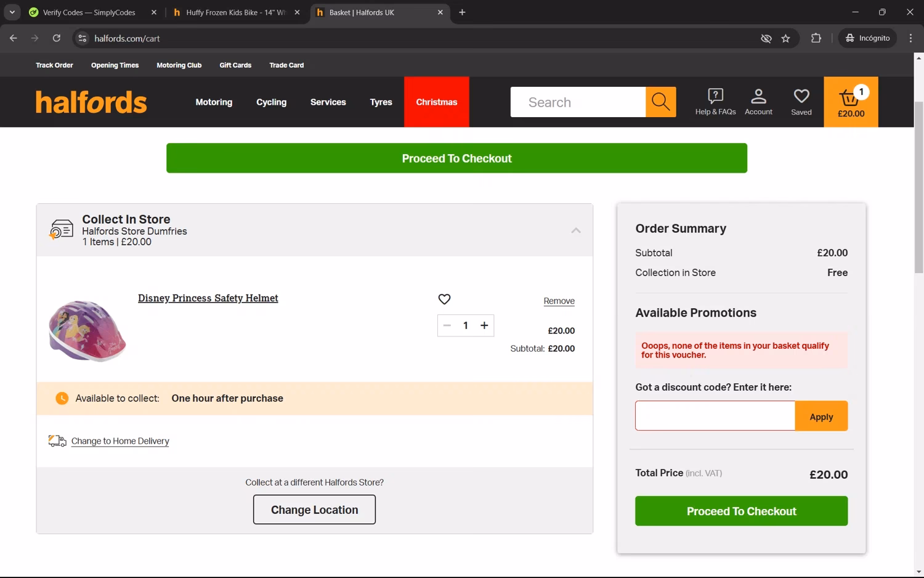Click Proceed To Checkout in Order Summary
Image resolution: width=924 pixels, height=578 pixels.
tap(741, 511)
